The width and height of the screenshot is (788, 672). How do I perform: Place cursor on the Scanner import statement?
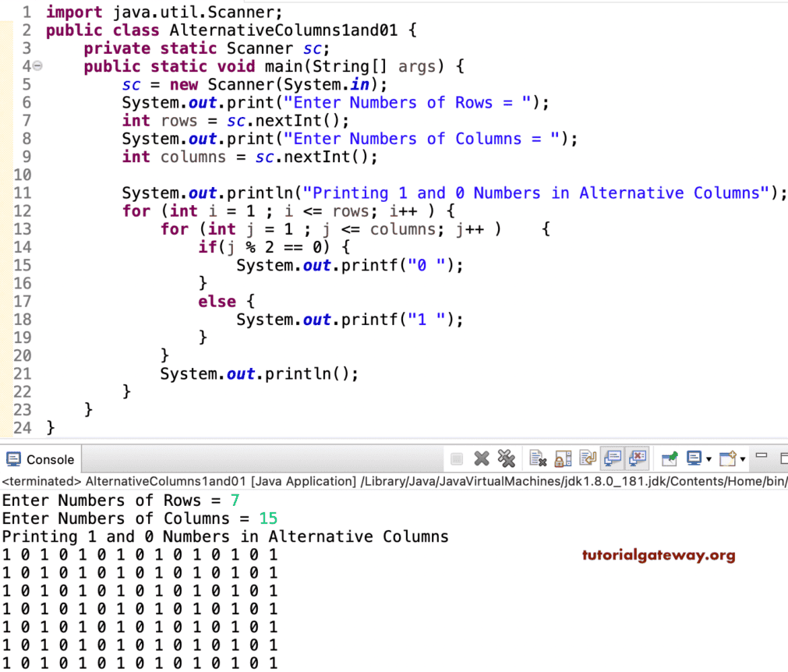(156, 12)
